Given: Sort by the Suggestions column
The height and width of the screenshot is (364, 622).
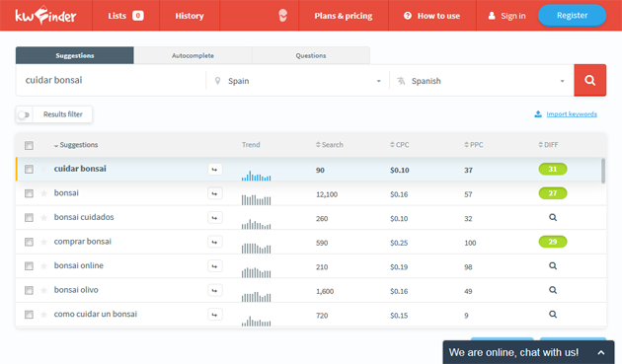Looking at the screenshot, I should click(x=76, y=145).
